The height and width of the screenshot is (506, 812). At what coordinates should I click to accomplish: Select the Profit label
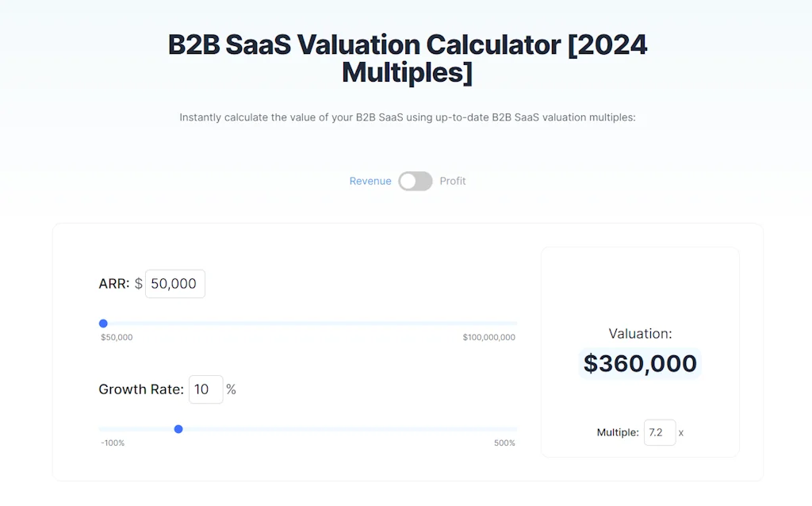(452, 181)
